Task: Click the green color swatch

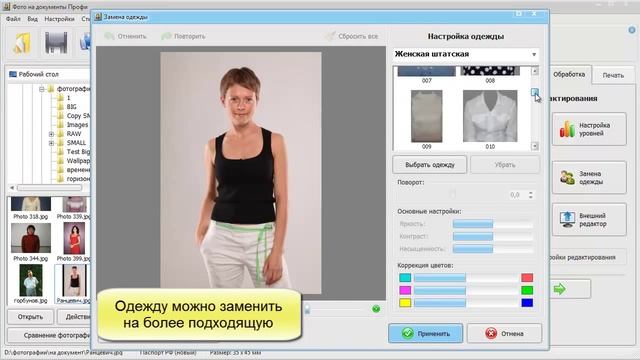Action: click(527, 290)
